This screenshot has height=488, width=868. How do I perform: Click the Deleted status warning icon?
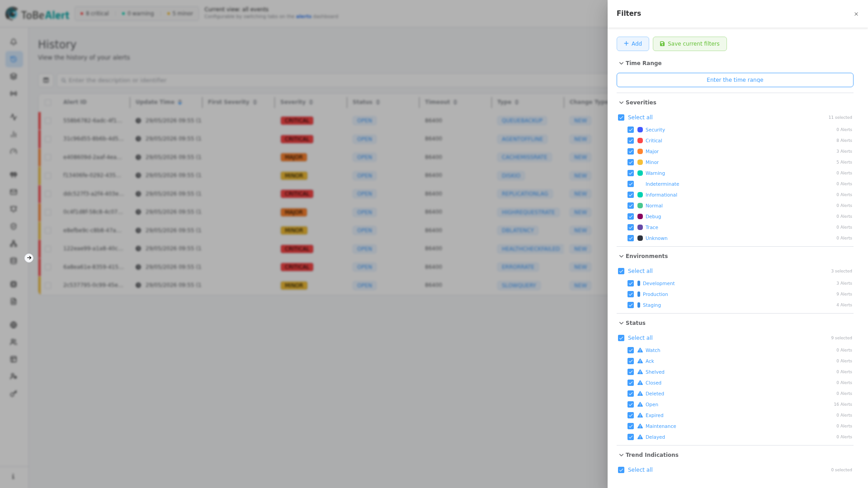coord(640,394)
